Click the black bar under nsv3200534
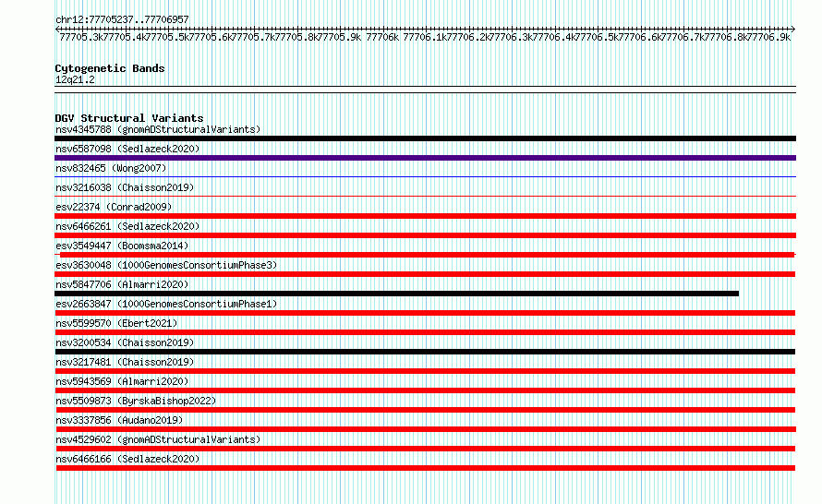Screen dimensions: 822x504 coord(425,352)
